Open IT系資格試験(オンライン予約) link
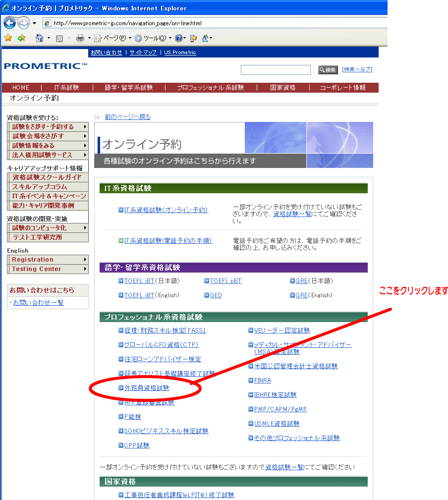The height and width of the screenshot is (500, 448). (166, 210)
